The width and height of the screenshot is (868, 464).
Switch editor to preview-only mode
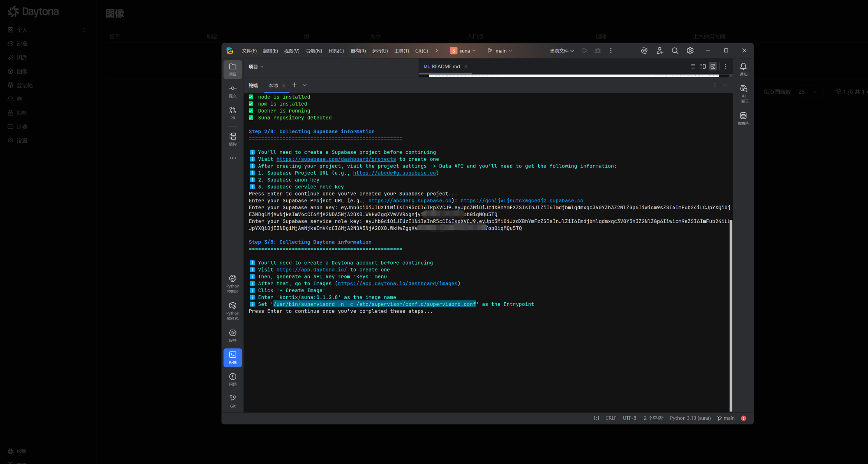[x=713, y=66]
